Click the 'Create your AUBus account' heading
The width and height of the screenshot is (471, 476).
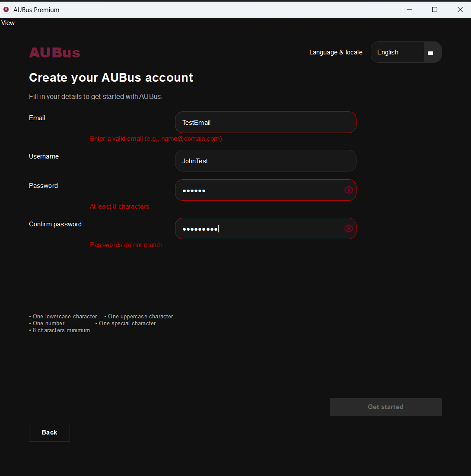coord(111,78)
